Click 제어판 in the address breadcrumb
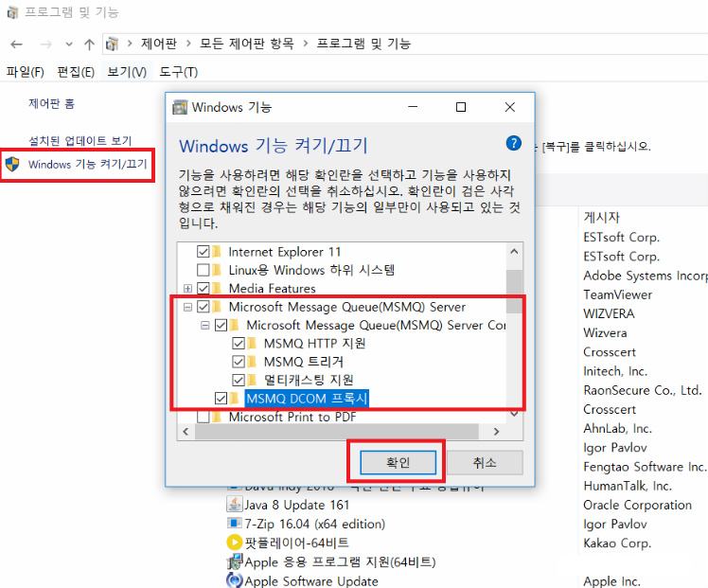The width and height of the screenshot is (708, 588). coord(158,44)
